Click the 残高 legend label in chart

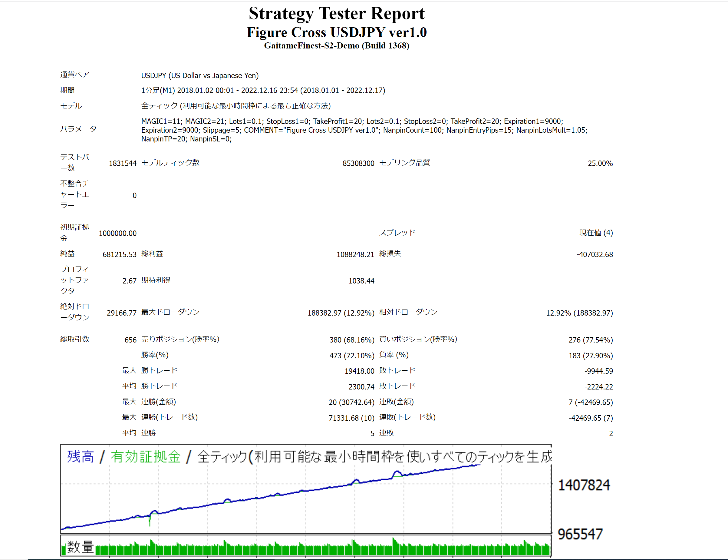tap(80, 457)
